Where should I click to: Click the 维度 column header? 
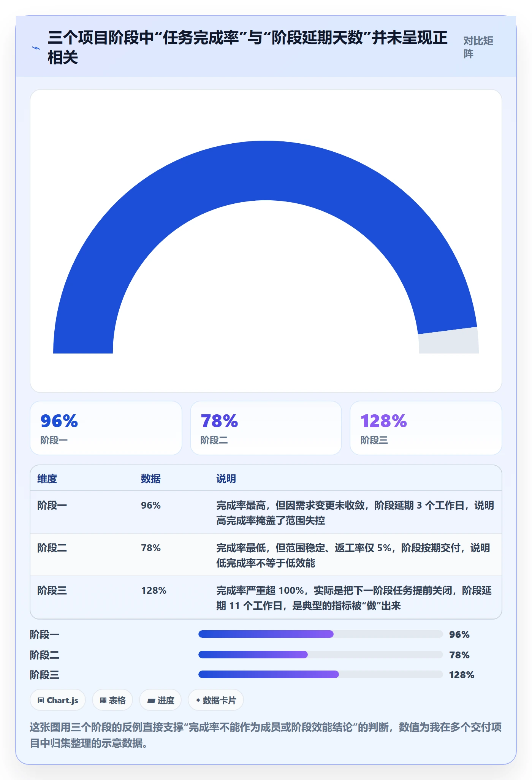coord(47,479)
